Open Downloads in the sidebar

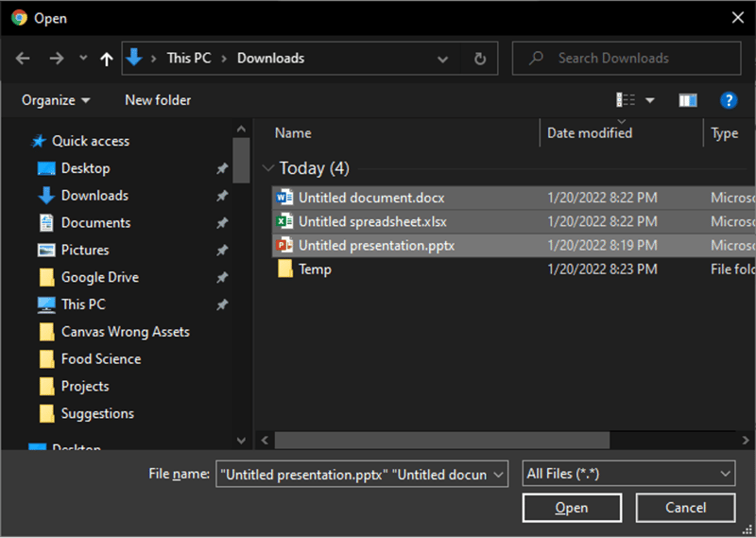94,196
